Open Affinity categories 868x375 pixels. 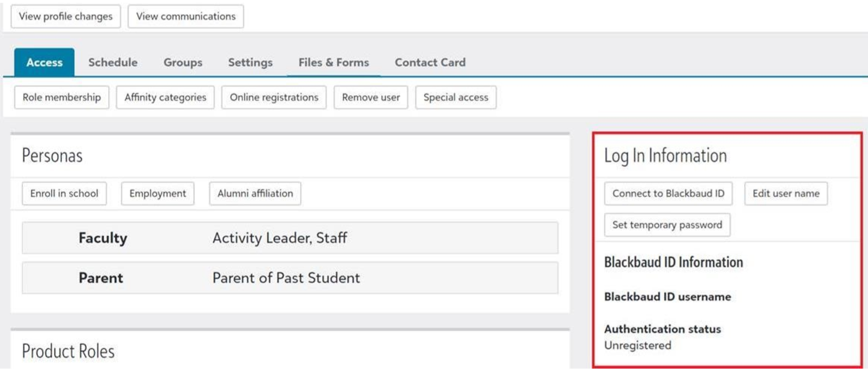click(x=165, y=98)
